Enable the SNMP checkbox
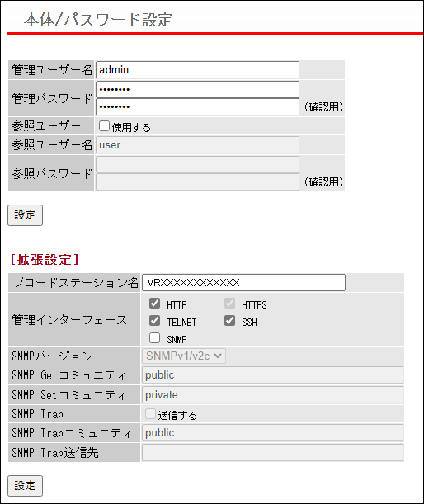Image resolution: width=424 pixels, height=504 pixels. (154, 338)
